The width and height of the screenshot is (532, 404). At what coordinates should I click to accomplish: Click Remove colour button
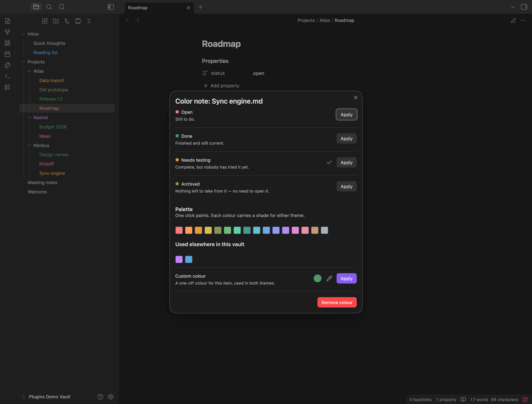point(337,302)
